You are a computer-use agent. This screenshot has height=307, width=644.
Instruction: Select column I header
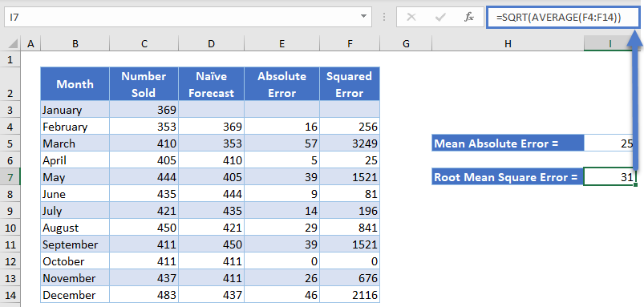pyautogui.click(x=610, y=44)
